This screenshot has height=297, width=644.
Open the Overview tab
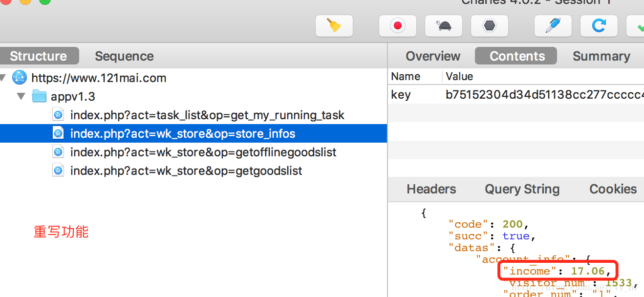click(x=433, y=56)
